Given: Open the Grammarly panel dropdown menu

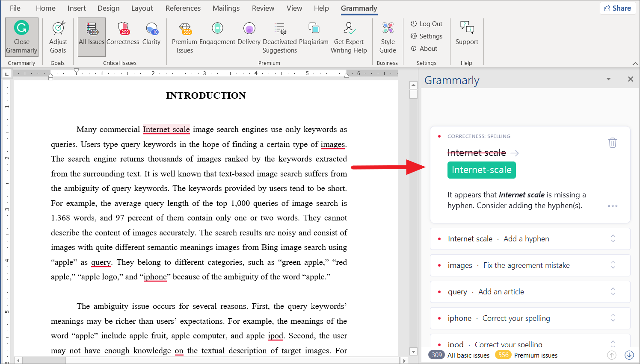Looking at the screenshot, I should pos(608,79).
